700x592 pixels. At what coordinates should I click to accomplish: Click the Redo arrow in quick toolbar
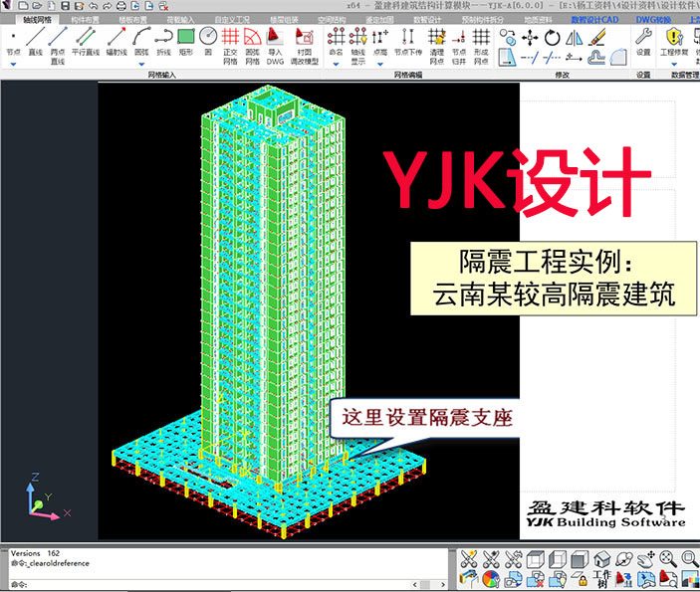click(108, 6)
